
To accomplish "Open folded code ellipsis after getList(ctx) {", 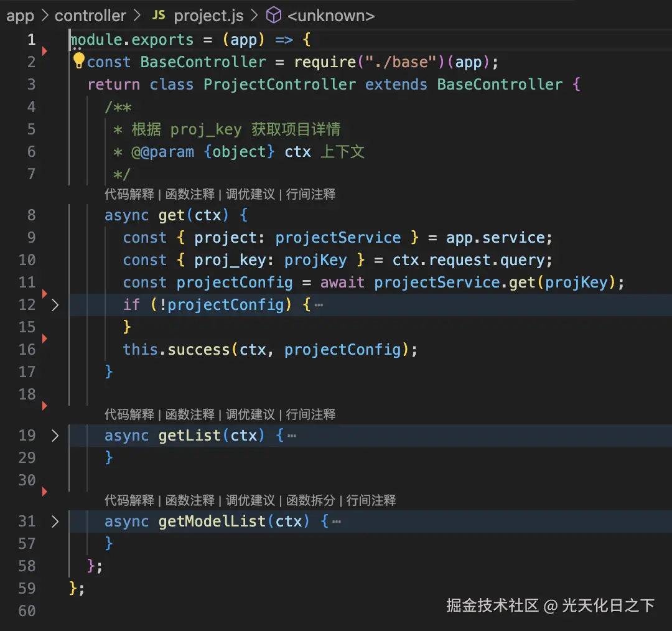I will (292, 436).
